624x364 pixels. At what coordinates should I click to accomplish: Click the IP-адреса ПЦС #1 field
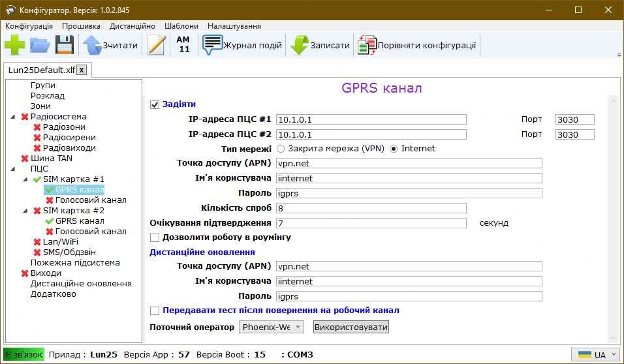pos(371,119)
